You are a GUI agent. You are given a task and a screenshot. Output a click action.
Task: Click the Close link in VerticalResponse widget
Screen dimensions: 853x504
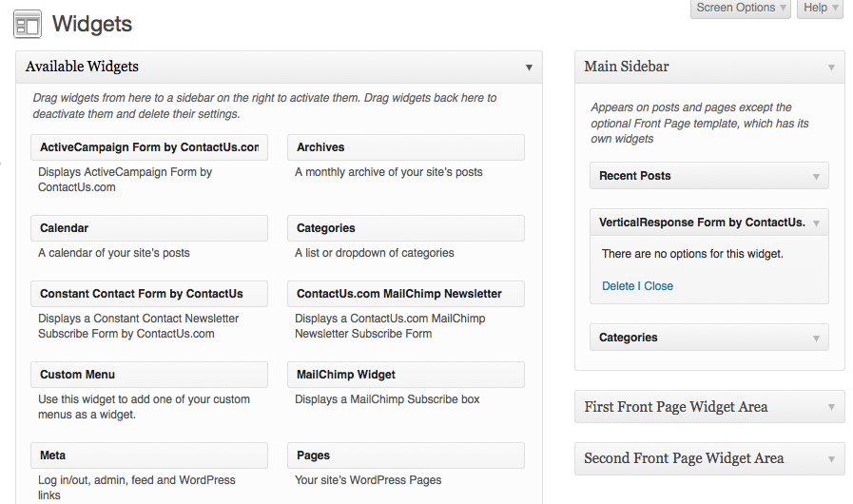[x=658, y=285]
